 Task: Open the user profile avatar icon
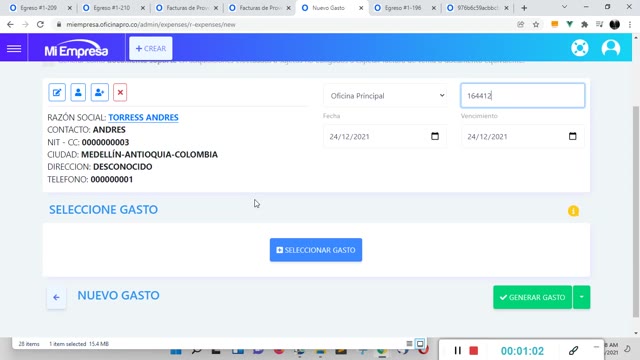coord(611,48)
